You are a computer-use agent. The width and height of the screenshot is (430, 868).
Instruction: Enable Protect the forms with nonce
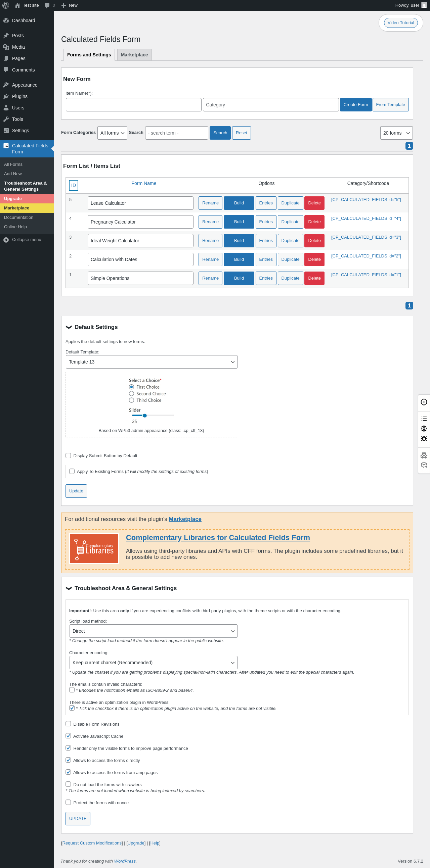[x=68, y=802]
